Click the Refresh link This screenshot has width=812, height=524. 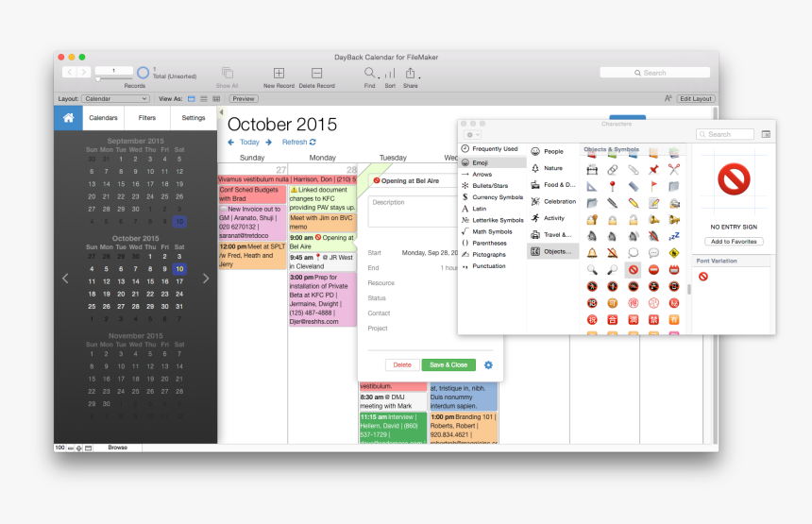tap(298, 142)
